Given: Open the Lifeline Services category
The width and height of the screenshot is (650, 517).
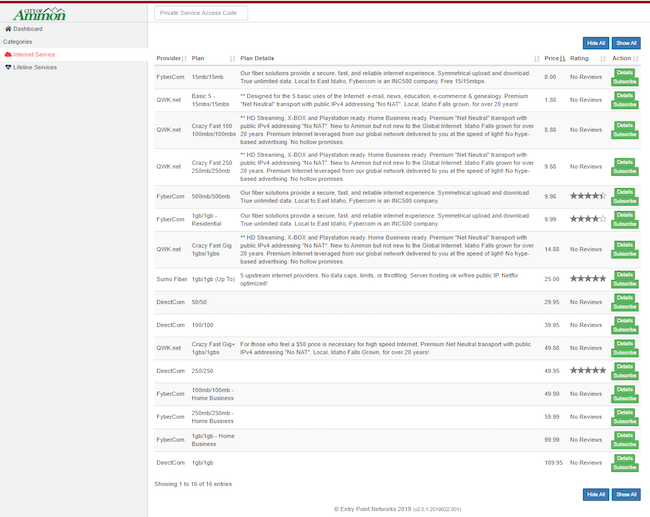Looking at the screenshot, I should click(35, 67).
